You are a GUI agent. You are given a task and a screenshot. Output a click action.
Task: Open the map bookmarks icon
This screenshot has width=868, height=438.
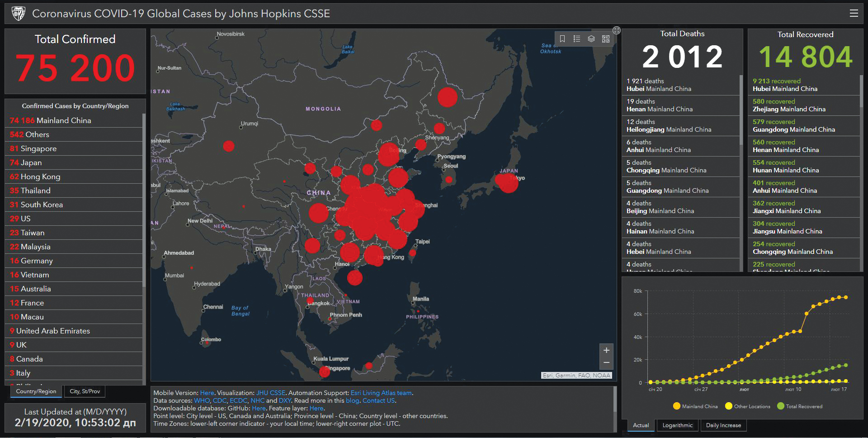[x=562, y=39]
